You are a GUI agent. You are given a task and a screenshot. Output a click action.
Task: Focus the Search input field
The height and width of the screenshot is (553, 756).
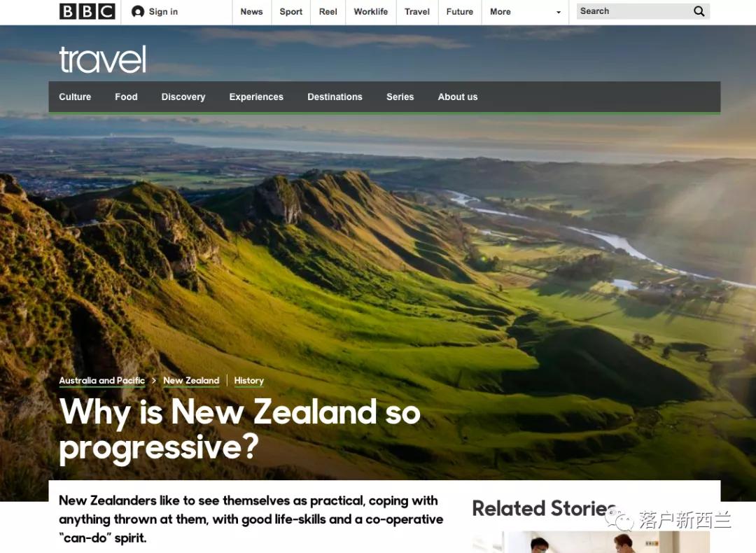(633, 11)
